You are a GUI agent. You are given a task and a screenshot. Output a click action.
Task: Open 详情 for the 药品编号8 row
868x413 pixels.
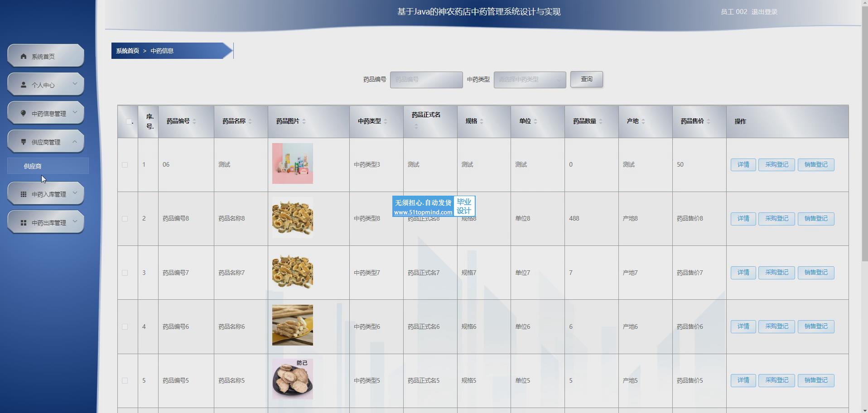click(x=743, y=219)
